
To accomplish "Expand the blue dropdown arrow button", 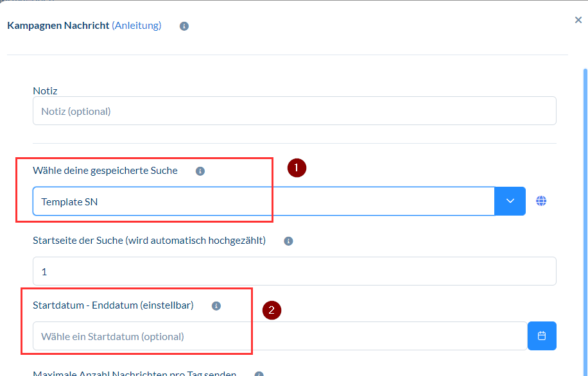I will pos(510,201).
